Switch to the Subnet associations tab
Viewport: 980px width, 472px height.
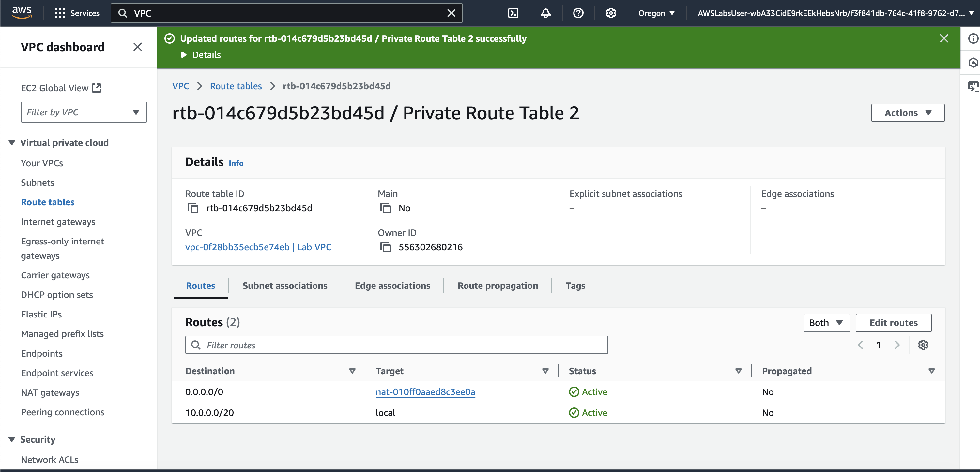284,286
